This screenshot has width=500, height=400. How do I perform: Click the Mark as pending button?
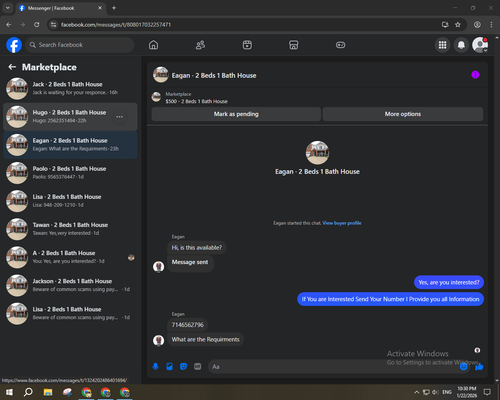point(236,114)
